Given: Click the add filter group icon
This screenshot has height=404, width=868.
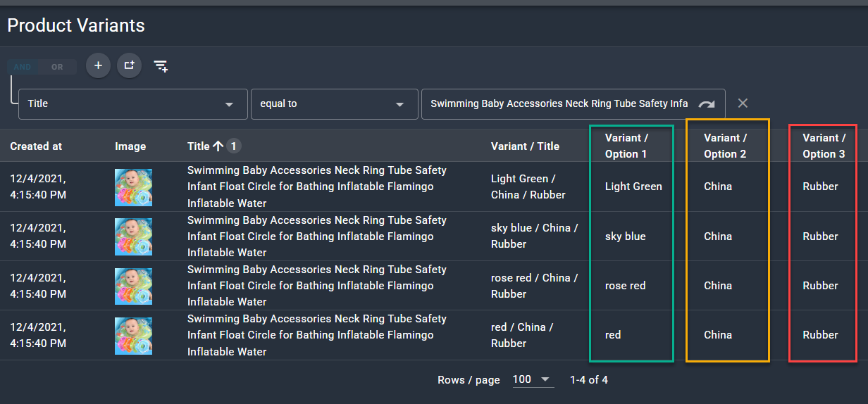Looking at the screenshot, I should pyautogui.click(x=129, y=65).
